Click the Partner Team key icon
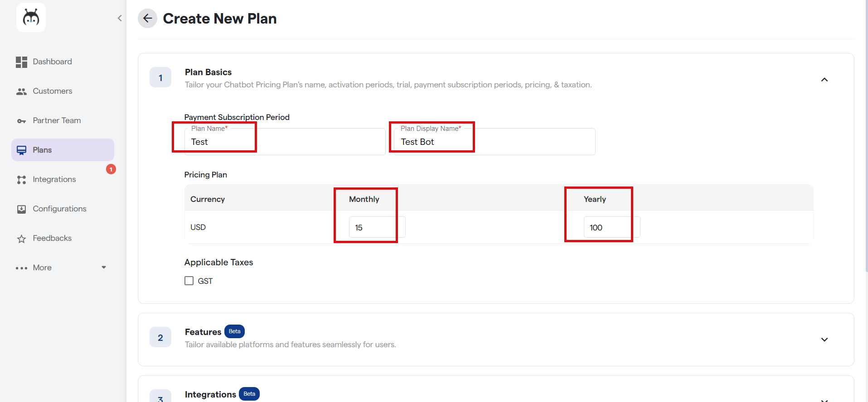Image resolution: width=868 pixels, height=402 pixels. 21,121
